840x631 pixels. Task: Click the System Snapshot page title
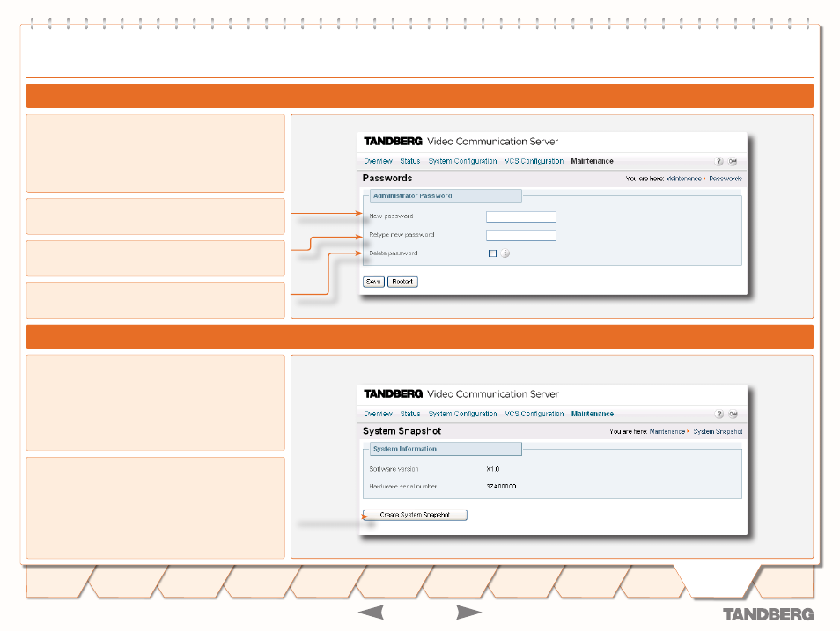click(x=402, y=431)
